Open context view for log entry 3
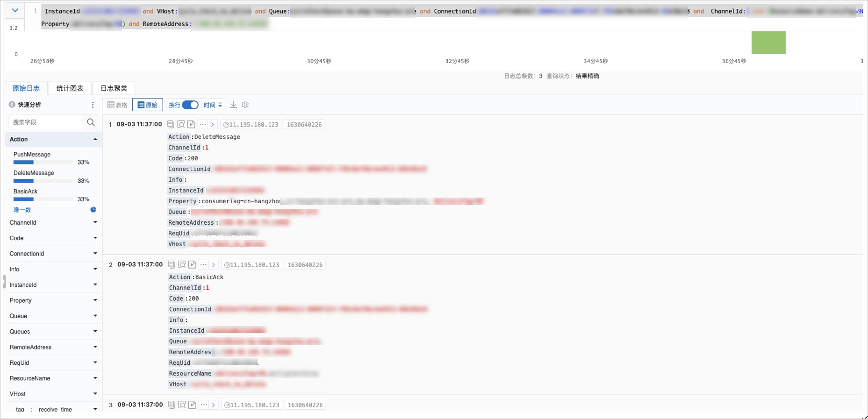Screen dimensions: 868x419 [182, 405]
